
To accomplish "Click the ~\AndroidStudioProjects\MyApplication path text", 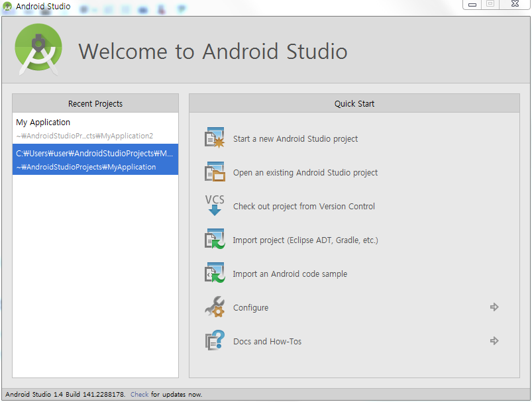I will pyautogui.click(x=86, y=167).
